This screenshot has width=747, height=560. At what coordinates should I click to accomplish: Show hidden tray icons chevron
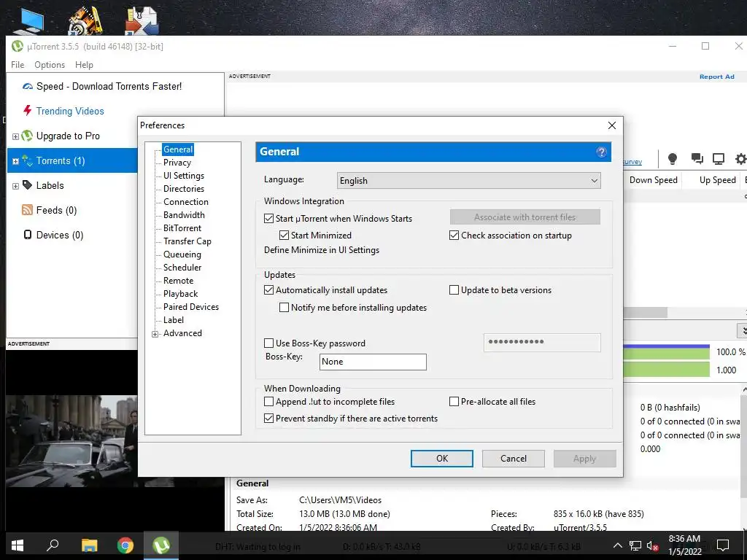[617, 545]
